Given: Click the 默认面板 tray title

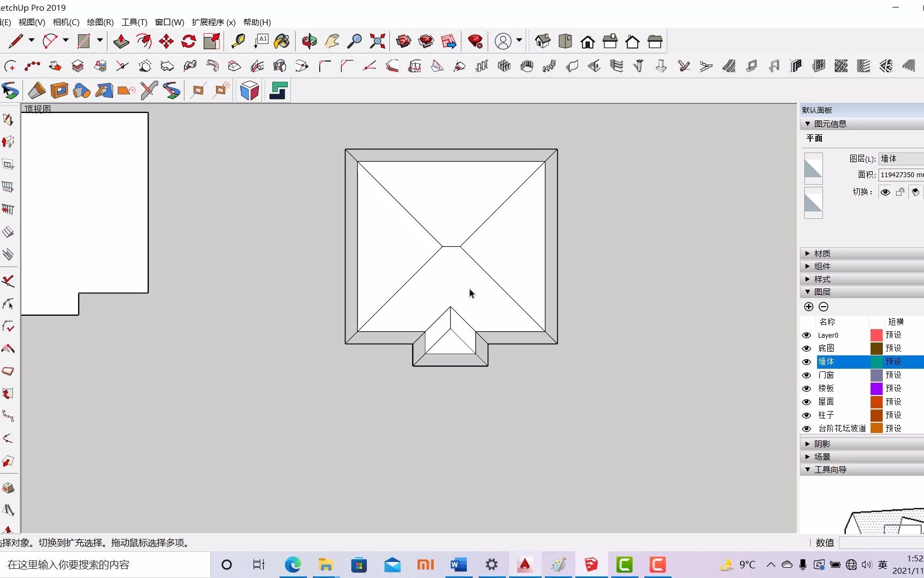Looking at the screenshot, I should (x=817, y=110).
